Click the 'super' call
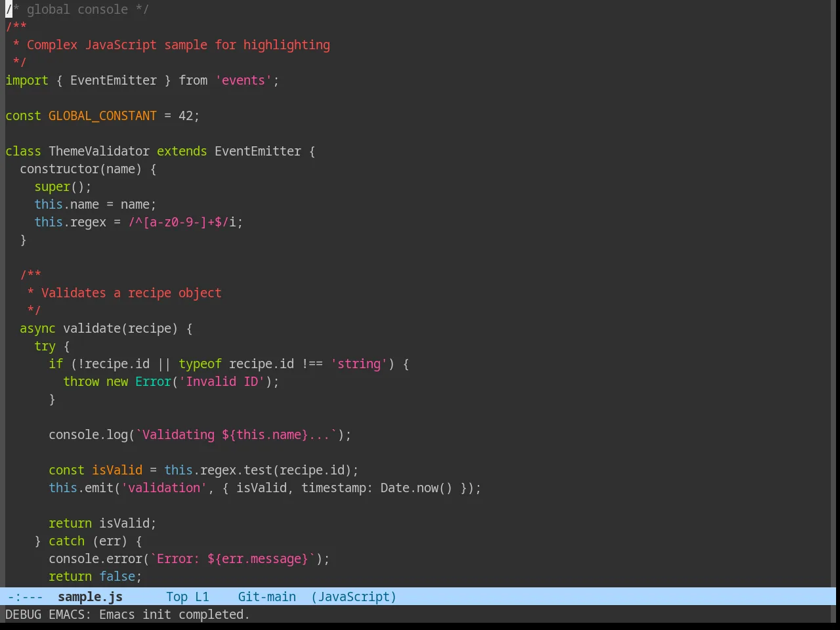 pyautogui.click(x=52, y=186)
